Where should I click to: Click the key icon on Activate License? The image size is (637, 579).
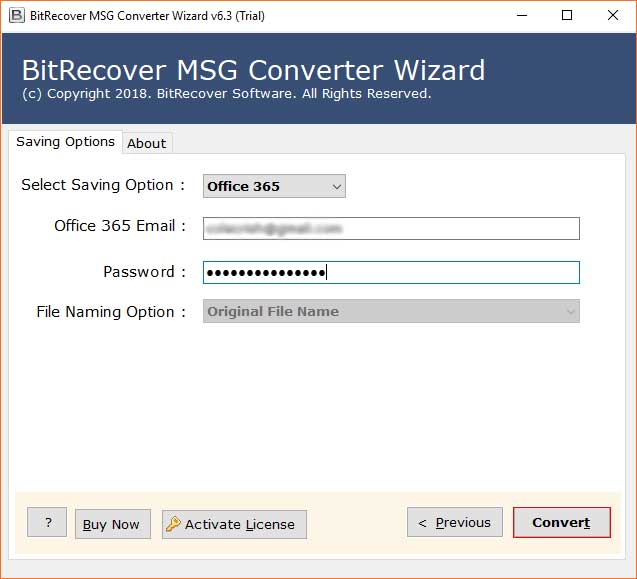pyautogui.click(x=173, y=524)
